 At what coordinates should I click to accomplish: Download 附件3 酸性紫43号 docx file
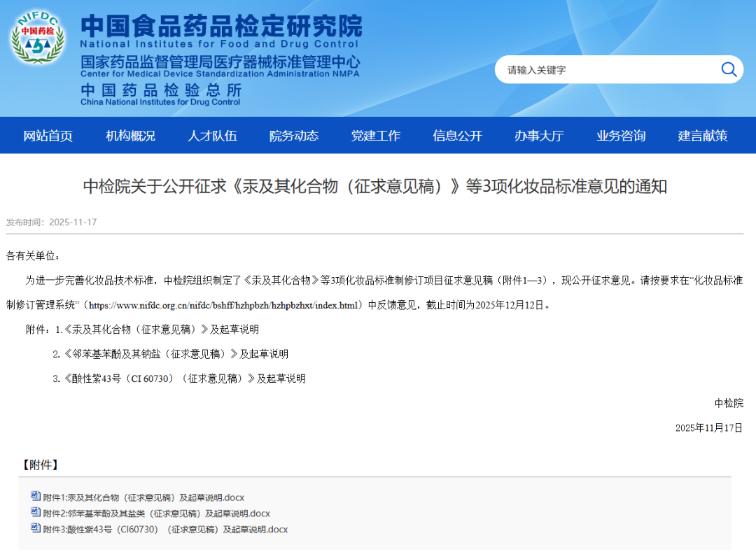(165, 530)
